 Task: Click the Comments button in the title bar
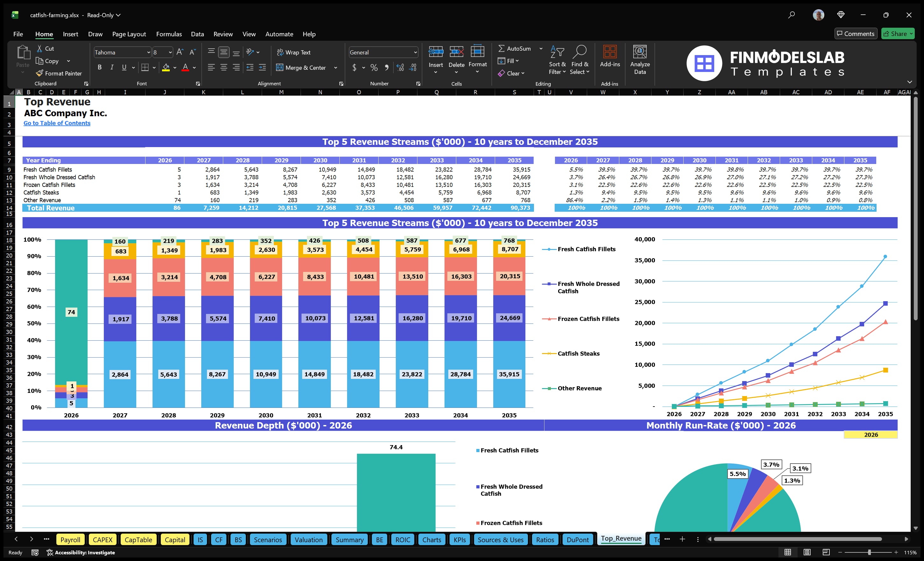click(x=856, y=33)
